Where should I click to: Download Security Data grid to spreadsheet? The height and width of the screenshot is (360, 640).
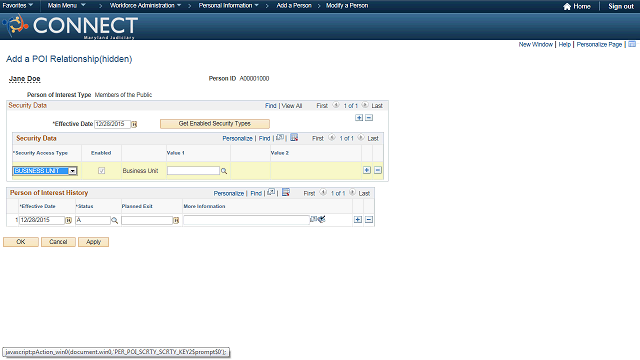294,138
